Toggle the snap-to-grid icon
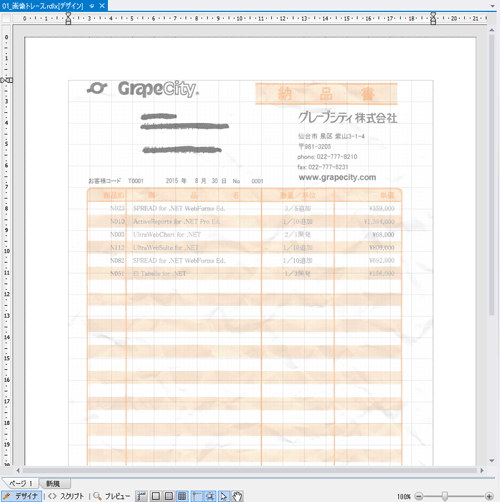500x502 pixels. click(x=210, y=496)
